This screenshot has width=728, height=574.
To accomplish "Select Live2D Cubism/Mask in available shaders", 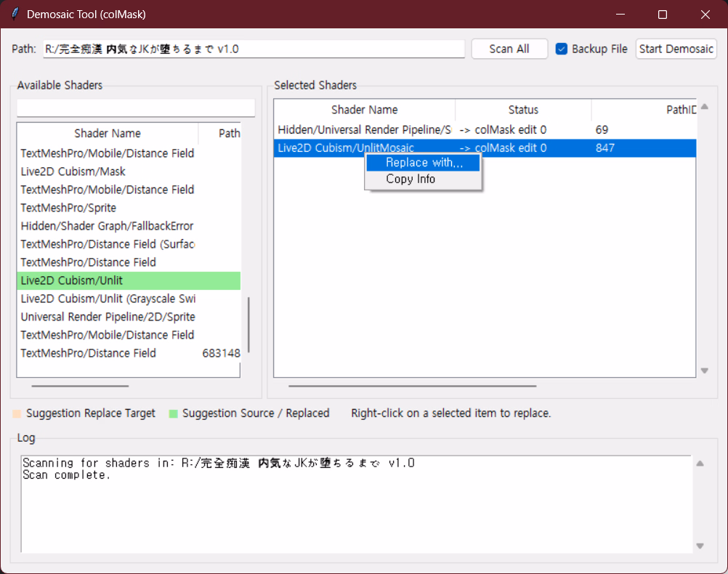I will click(x=73, y=171).
